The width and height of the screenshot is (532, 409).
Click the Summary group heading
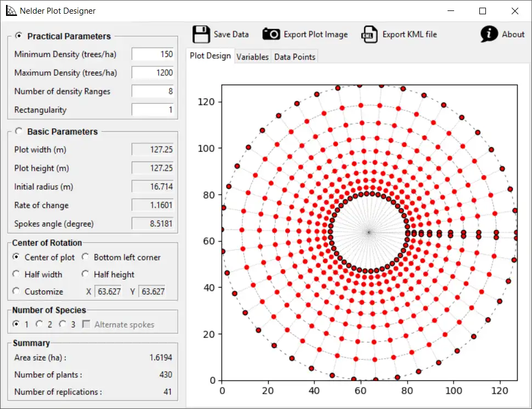coord(31,343)
